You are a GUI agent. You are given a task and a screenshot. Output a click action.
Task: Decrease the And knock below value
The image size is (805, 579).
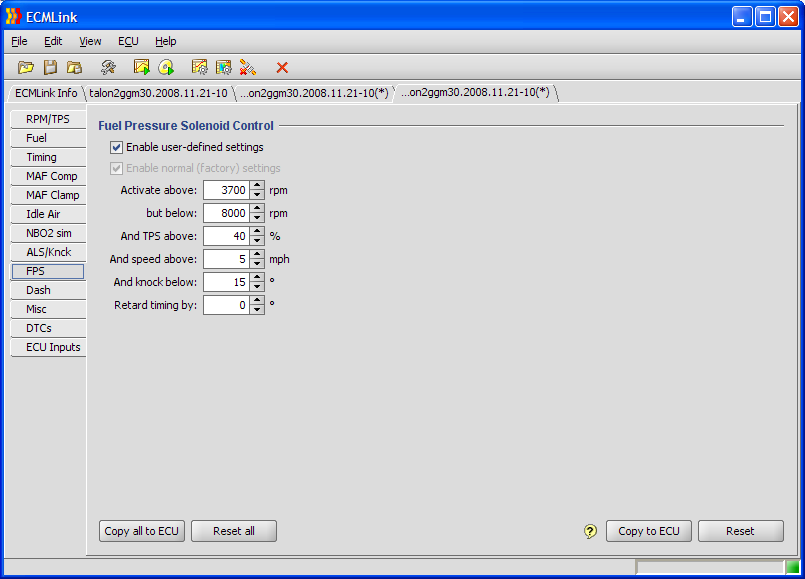pyautogui.click(x=257, y=287)
